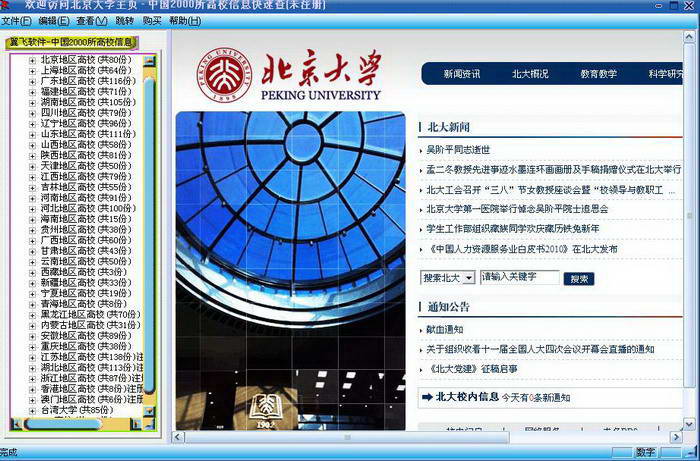Open news link 吴阶平同志逝世

click(458, 150)
